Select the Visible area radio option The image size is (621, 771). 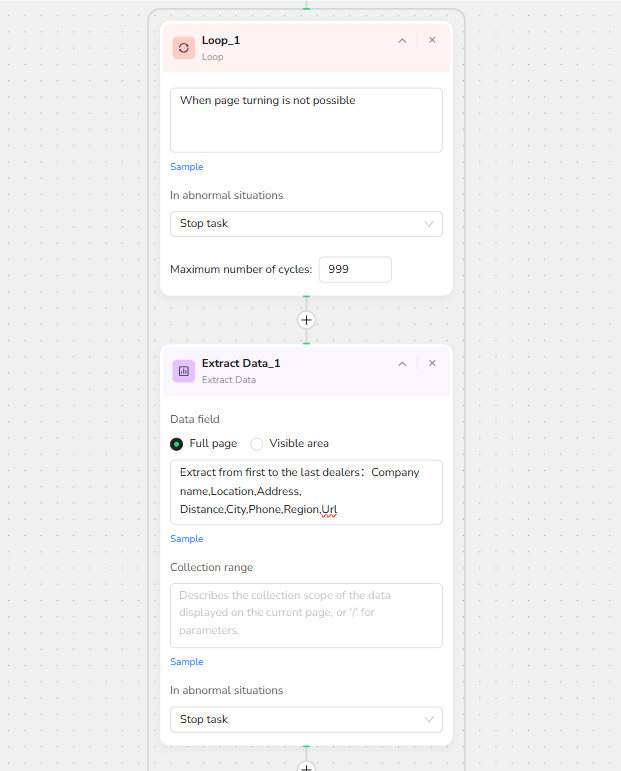click(x=257, y=444)
